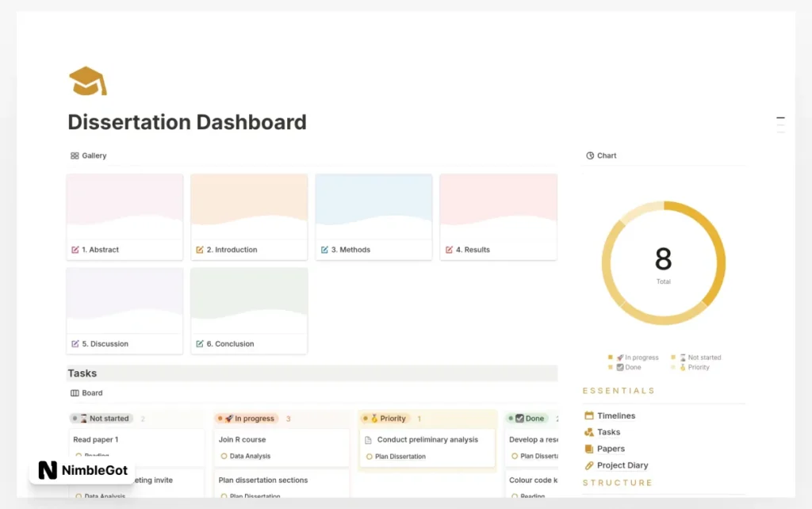Click the edit icon beside 4. Results
This screenshot has width=812, height=509.
[x=449, y=250]
